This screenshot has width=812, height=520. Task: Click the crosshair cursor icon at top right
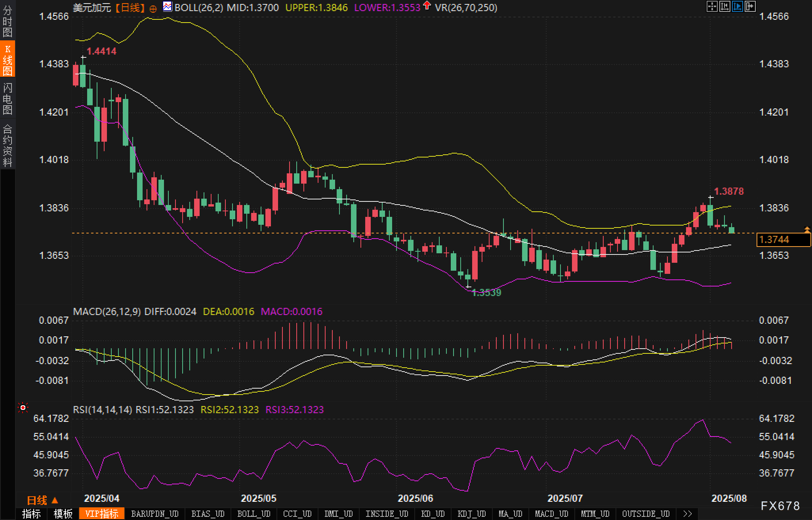(712, 6)
